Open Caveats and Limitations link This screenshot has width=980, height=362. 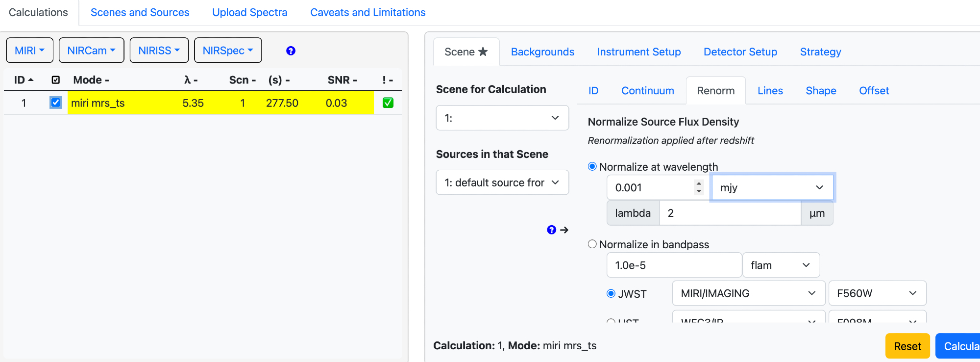pos(367,13)
